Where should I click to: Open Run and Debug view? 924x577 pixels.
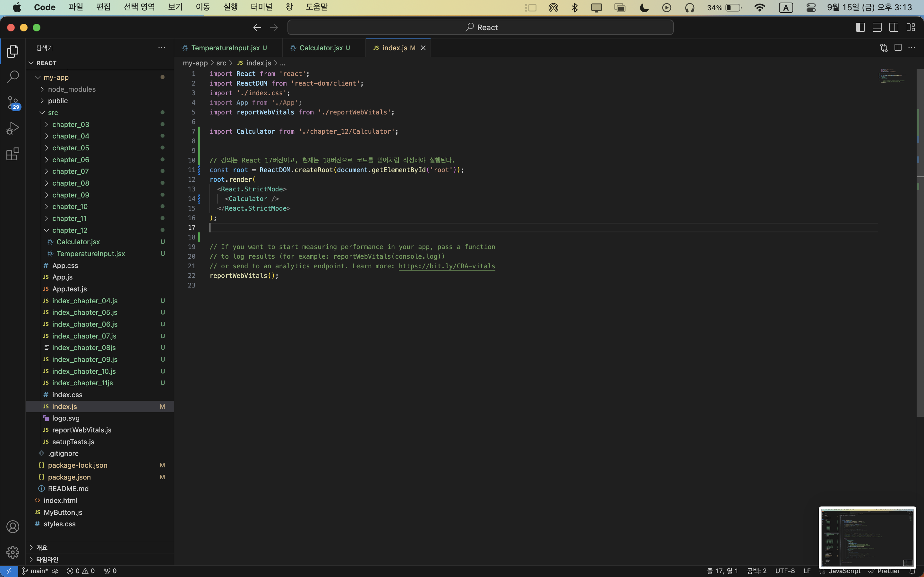tap(13, 128)
